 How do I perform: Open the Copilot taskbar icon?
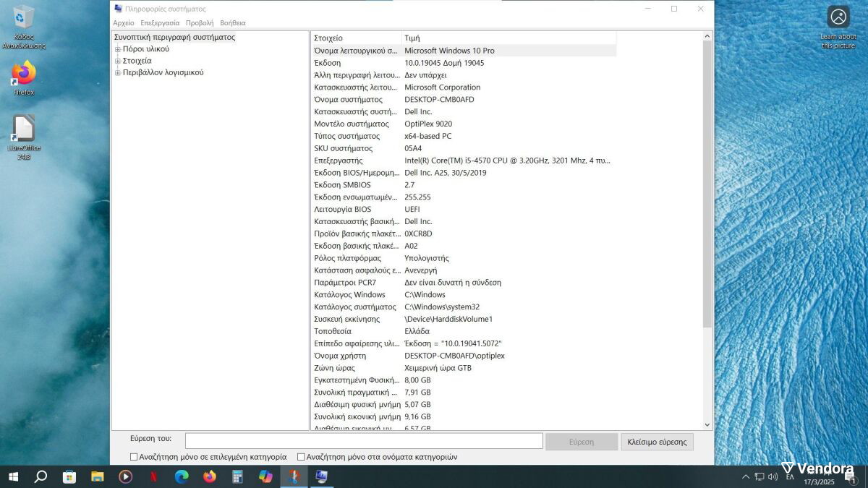pos(265,476)
